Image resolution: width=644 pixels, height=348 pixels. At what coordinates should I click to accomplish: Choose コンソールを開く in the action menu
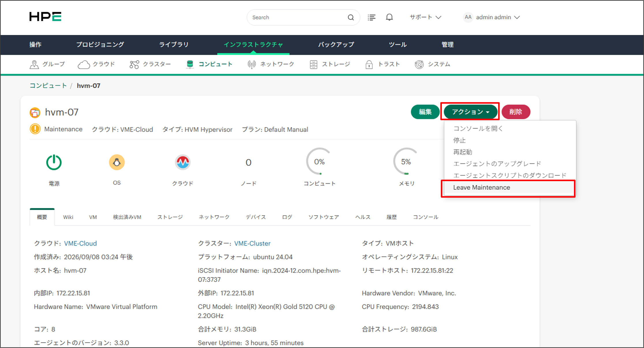point(478,129)
